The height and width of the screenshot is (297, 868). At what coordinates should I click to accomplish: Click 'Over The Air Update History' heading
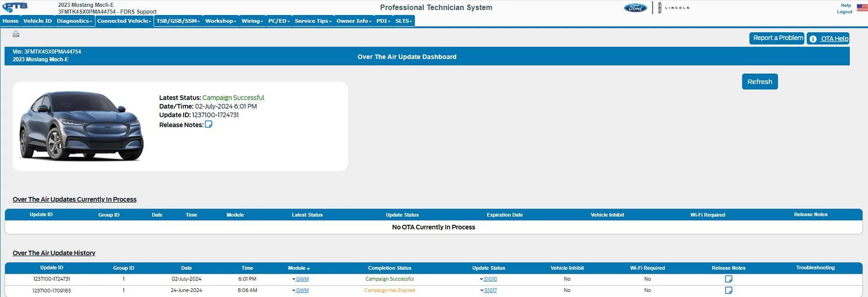coord(54,253)
